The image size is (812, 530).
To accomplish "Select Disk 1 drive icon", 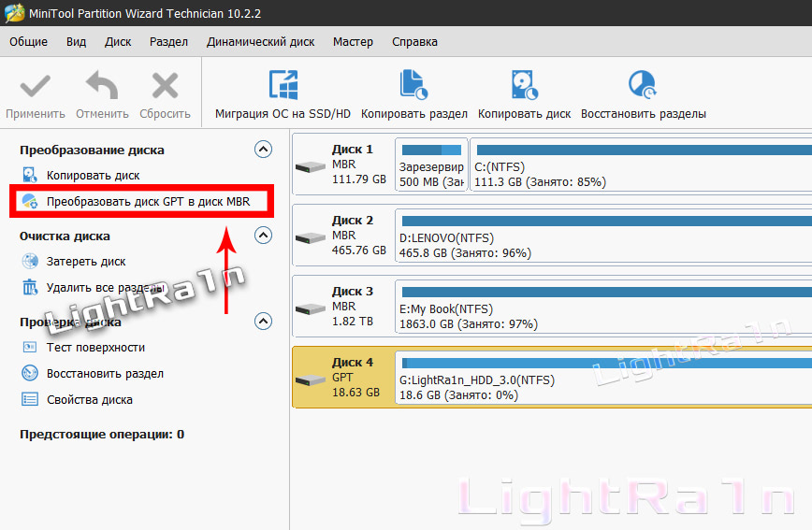I will (310, 166).
